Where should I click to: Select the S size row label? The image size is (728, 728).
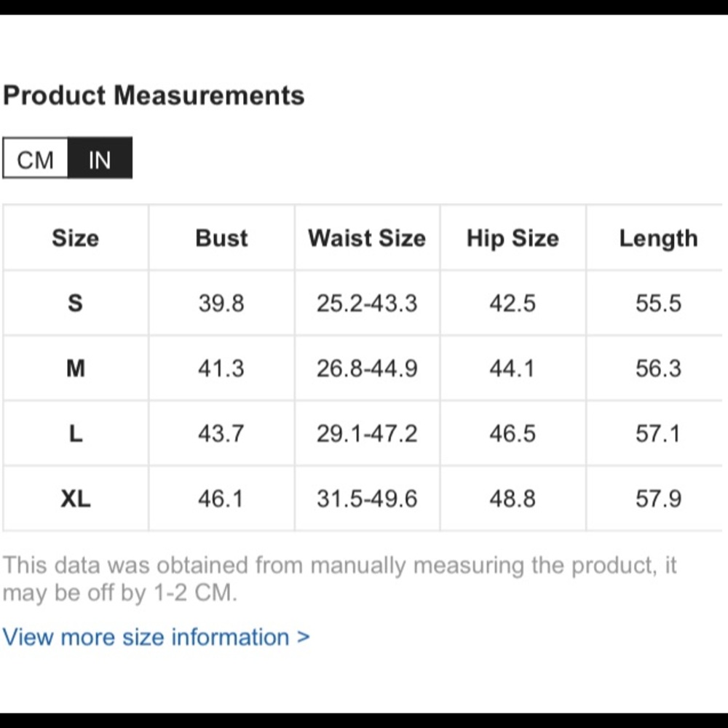76,303
